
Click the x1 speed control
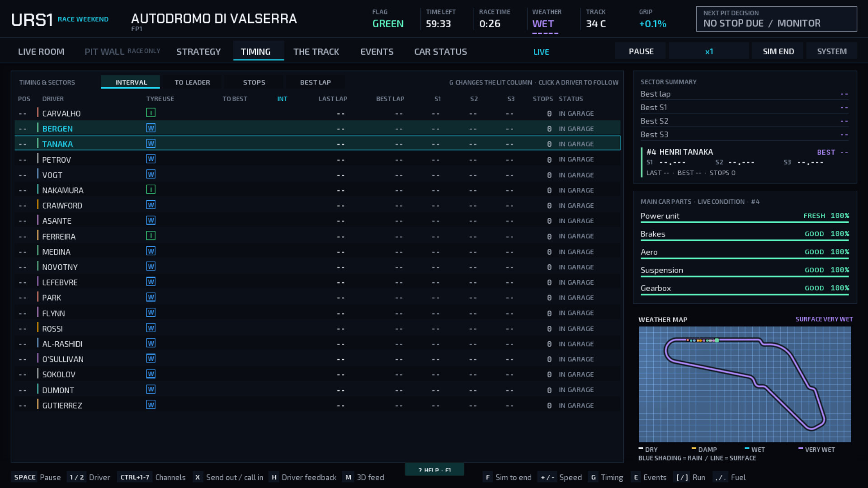(x=709, y=52)
